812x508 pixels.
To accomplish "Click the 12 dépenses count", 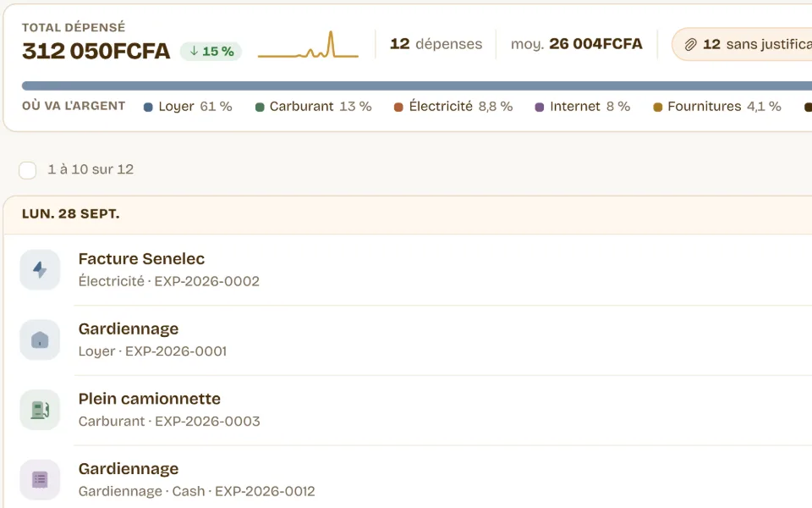I will tap(436, 44).
